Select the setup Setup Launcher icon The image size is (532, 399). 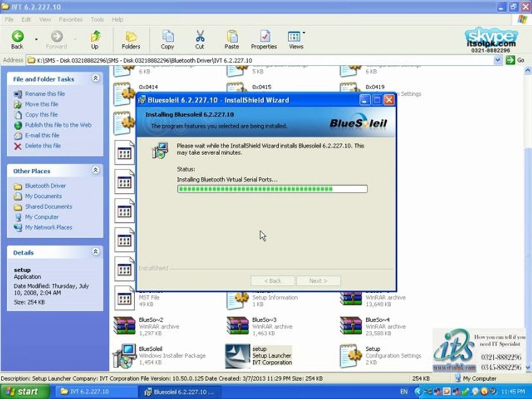click(238, 356)
